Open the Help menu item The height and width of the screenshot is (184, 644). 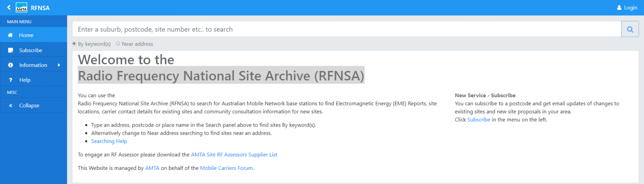coord(33,80)
